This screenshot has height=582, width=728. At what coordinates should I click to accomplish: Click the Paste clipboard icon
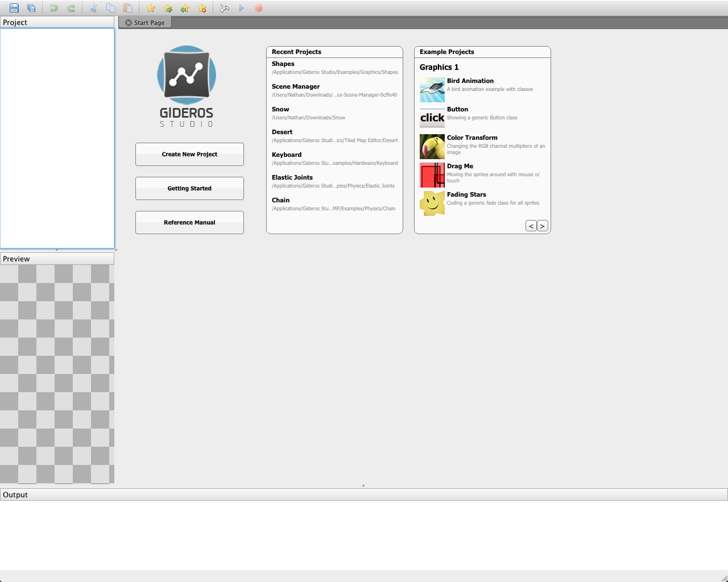pyautogui.click(x=128, y=8)
